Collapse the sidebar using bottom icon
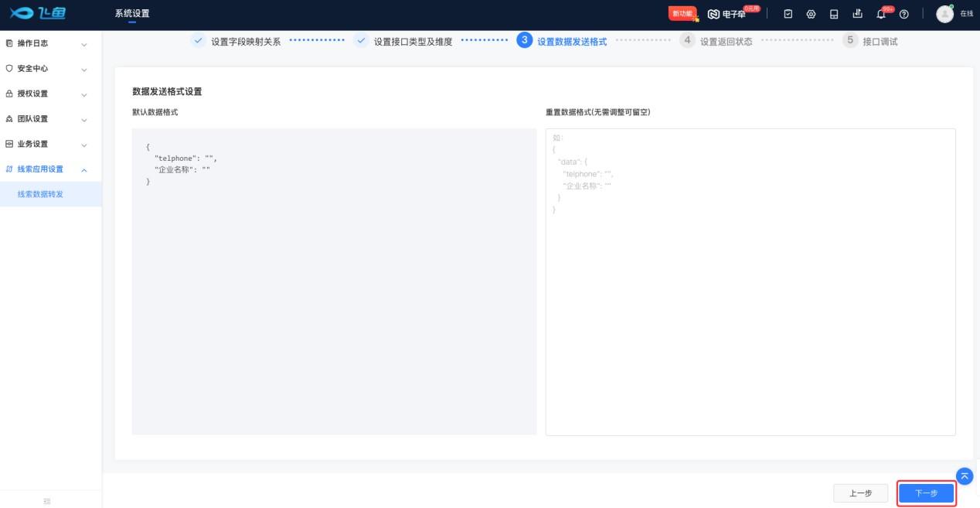This screenshot has height=508, width=980. pyautogui.click(x=46, y=501)
